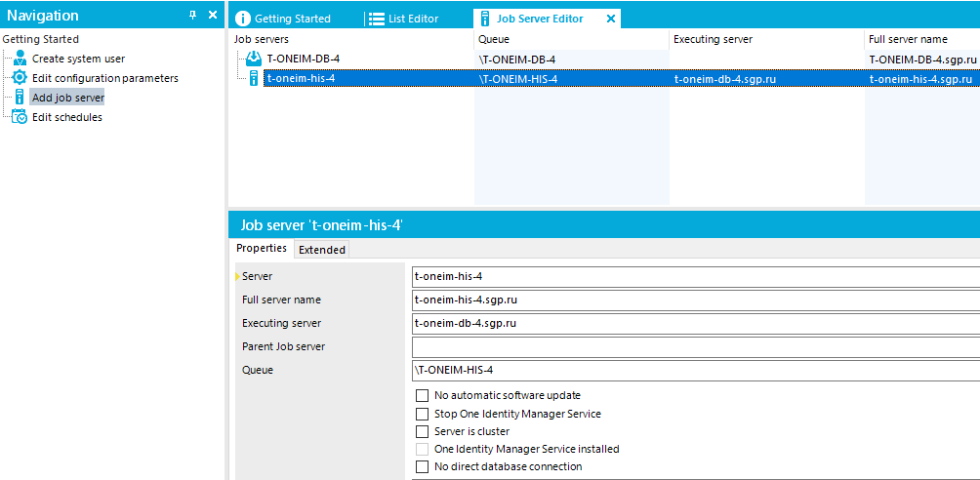The width and height of the screenshot is (980, 480).
Task: Click the t-oneim-his-4 server icon
Action: 254,79
